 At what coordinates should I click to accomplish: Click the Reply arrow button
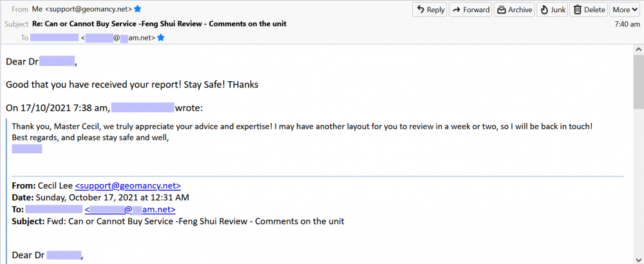pyautogui.click(x=431, y=10)
